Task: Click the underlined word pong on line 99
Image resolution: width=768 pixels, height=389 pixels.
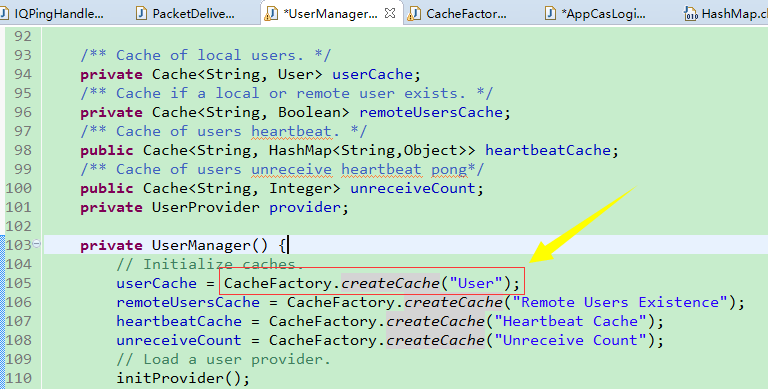Action: tap(449, 170)
